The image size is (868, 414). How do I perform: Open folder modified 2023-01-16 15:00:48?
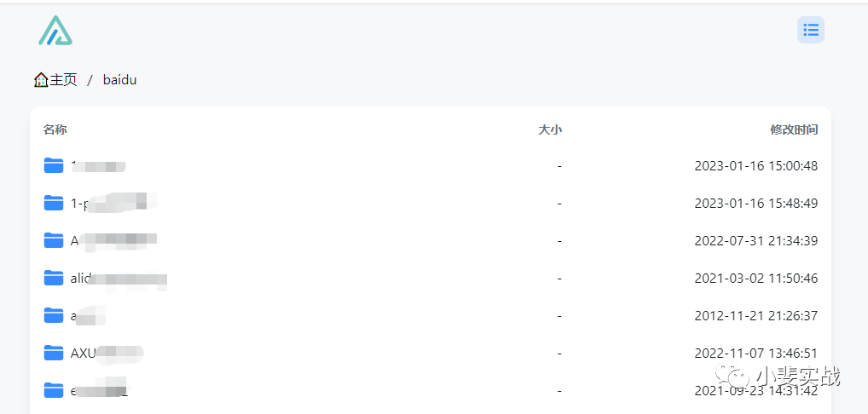[54, 165]
